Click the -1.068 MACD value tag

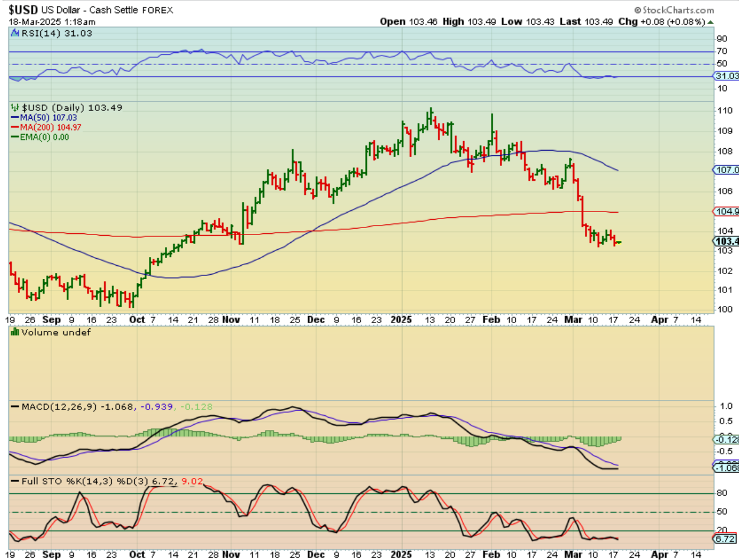pos(727,468)
